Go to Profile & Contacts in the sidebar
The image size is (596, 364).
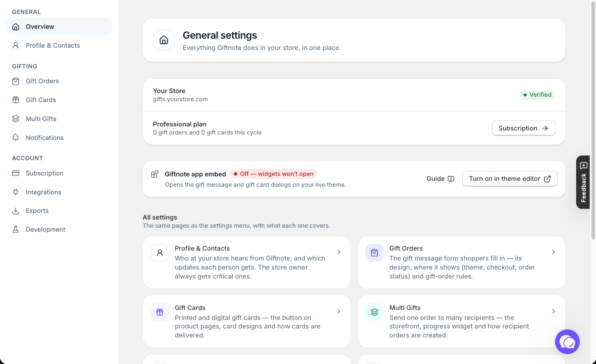[59, 45]
